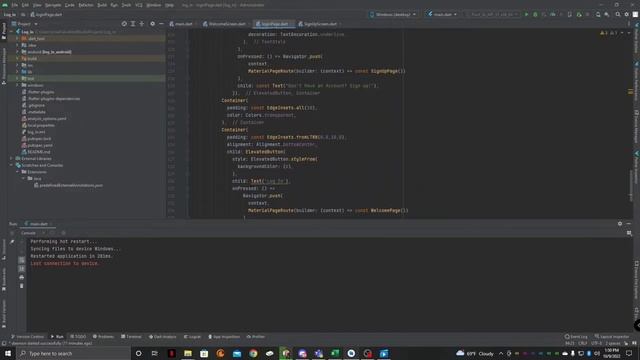Open the TODO tool window

click(x=78, y=337)
